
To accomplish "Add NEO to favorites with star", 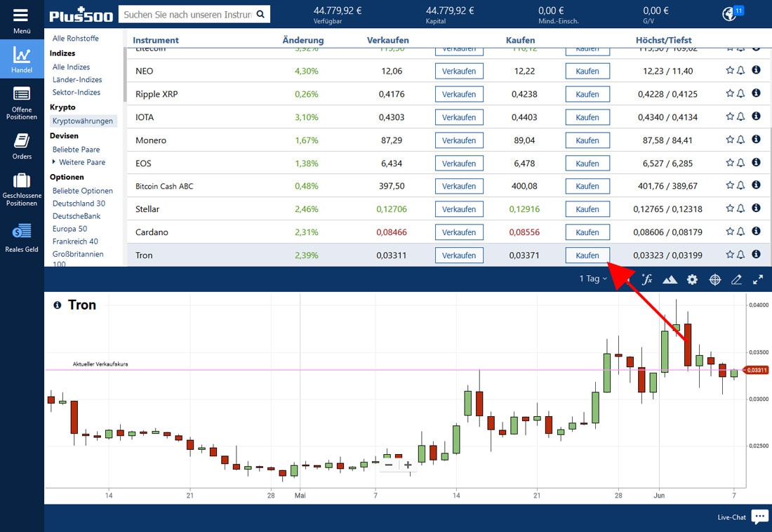I will [730, 70].
